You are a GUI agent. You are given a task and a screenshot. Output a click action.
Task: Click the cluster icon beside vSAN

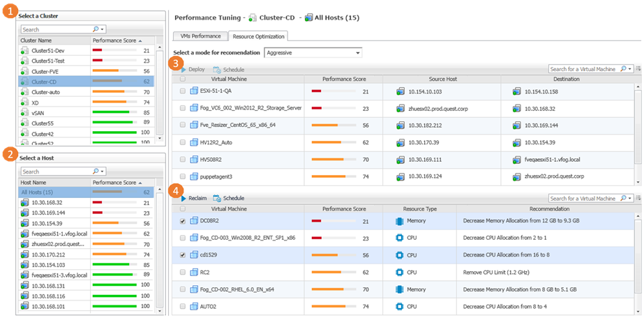tap(24, 113)
